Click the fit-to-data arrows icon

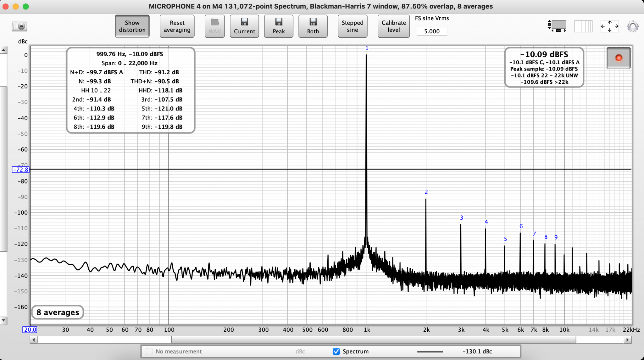coord(609,26)
